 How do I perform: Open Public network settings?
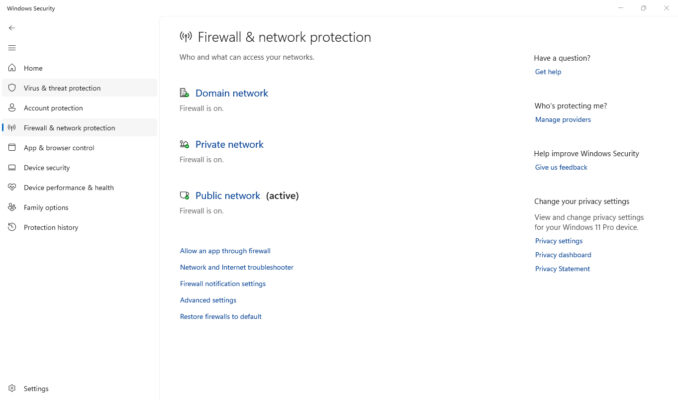[227, 196]
